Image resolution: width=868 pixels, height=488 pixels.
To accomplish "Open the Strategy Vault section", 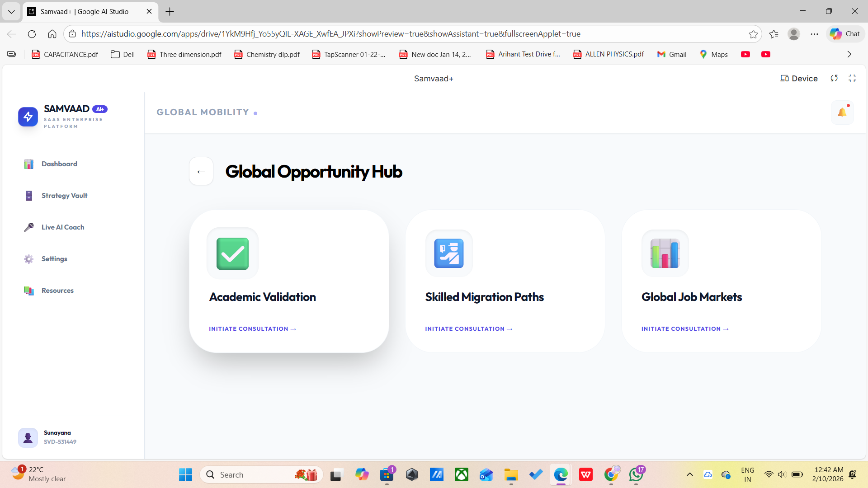I will pos(64,196).
